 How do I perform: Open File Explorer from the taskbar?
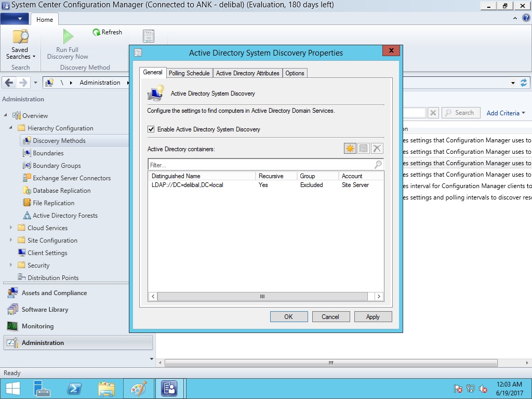tap(107, 389)
